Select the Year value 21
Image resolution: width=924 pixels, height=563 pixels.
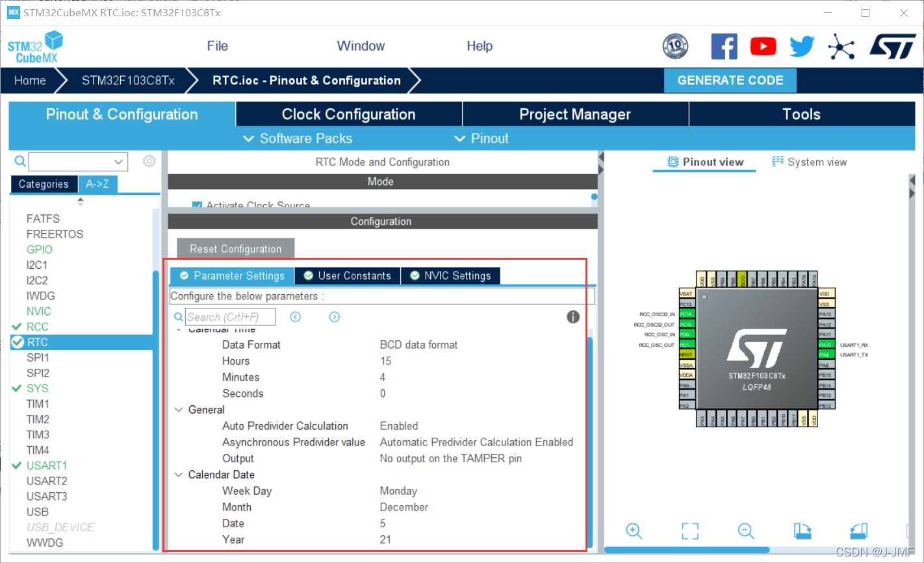[x=386, y=540]
